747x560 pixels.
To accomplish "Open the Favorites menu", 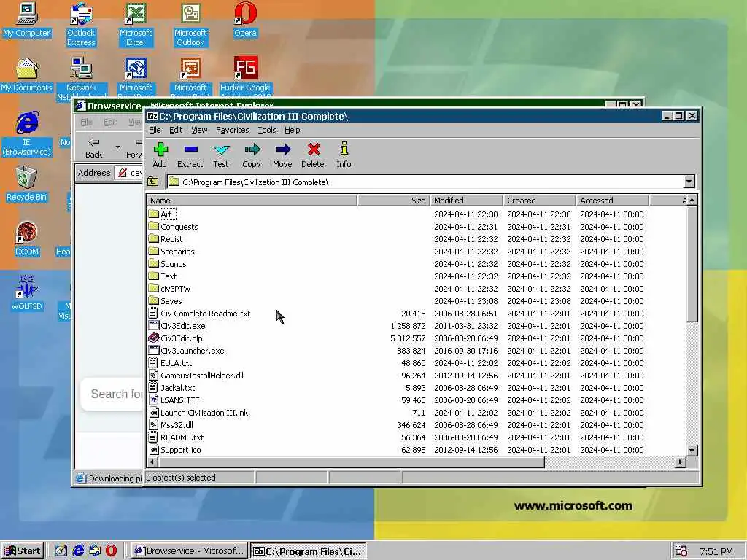I will (233, 130).
